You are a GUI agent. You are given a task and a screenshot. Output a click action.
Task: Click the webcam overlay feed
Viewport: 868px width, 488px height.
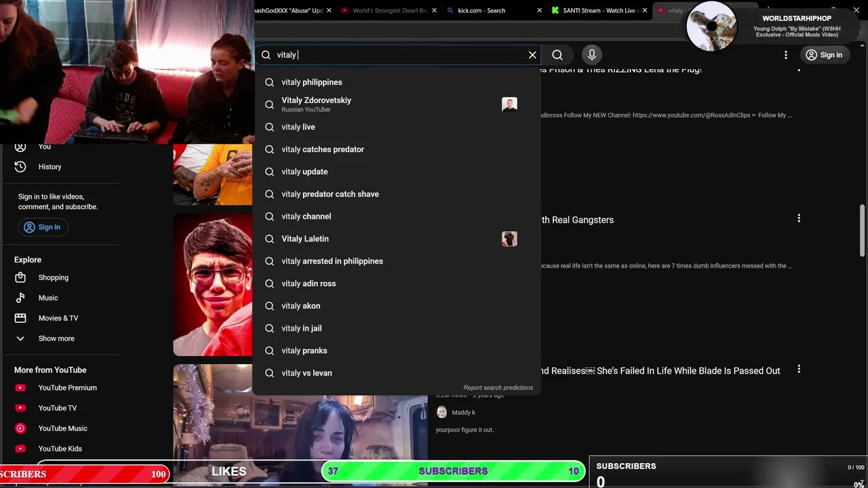click(x=127, y=72)
